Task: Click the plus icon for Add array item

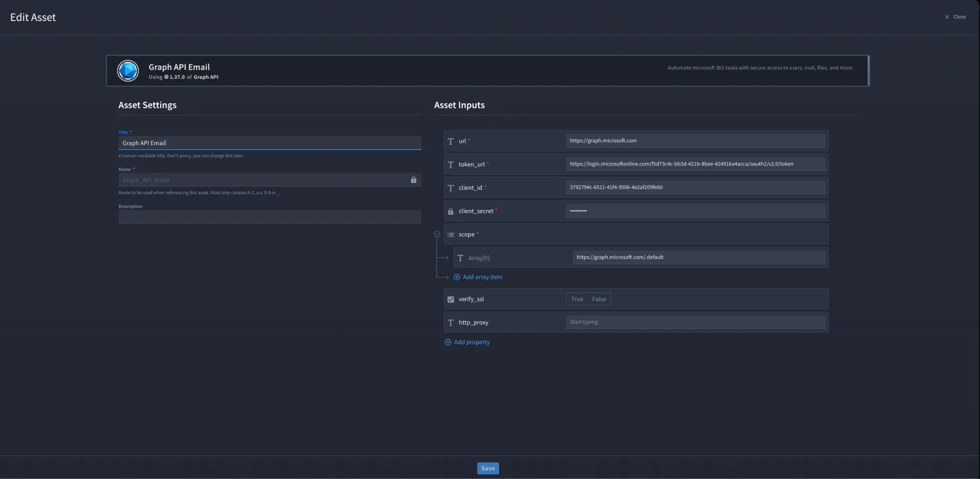Action: (457, 277)
